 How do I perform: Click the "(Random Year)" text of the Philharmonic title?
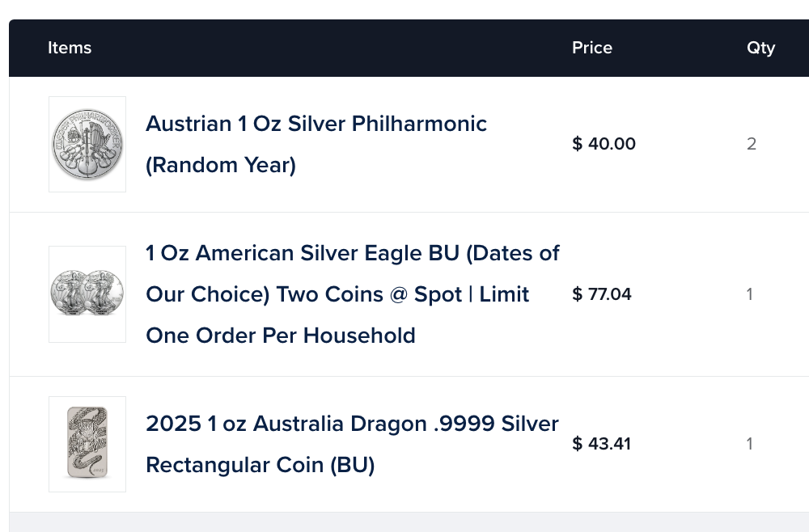point(221,166)
